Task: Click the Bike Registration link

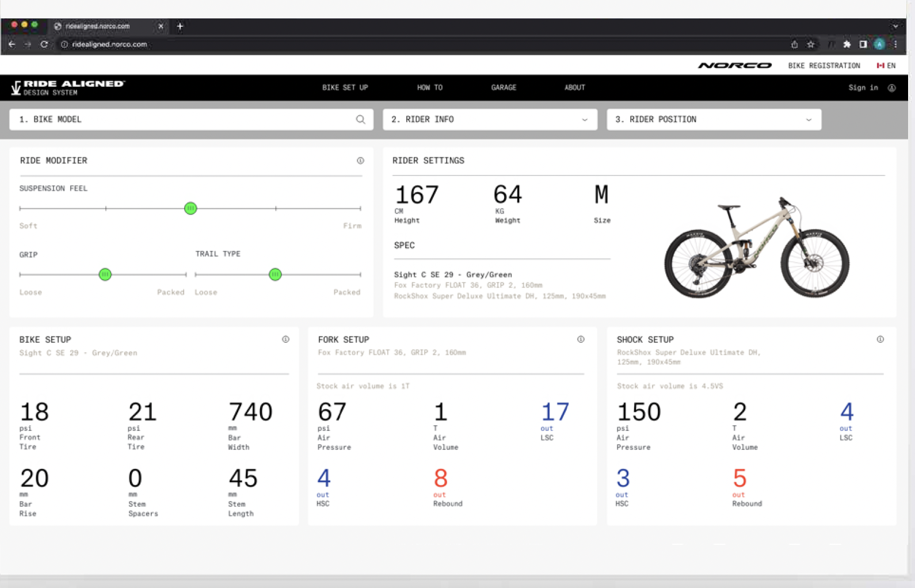Action: coord(824,66)
